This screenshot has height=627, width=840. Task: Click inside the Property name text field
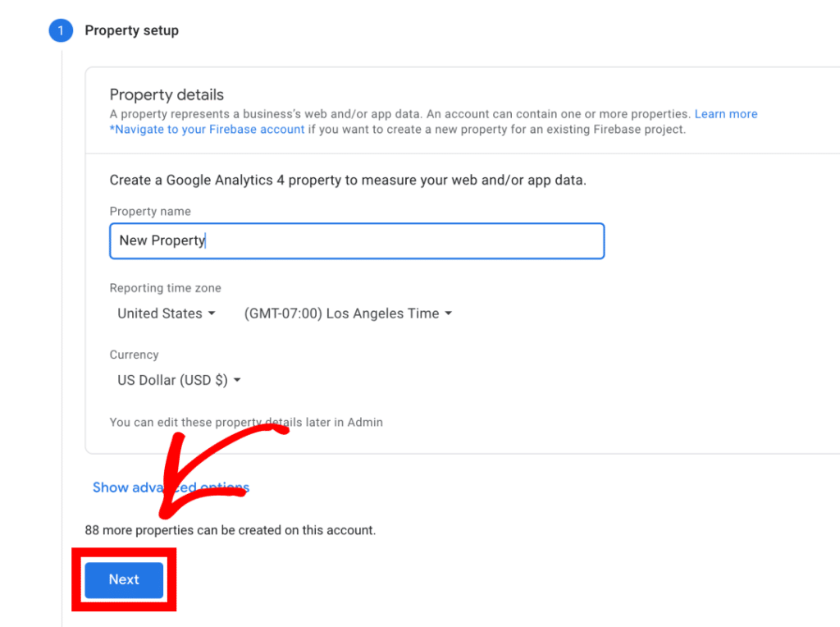[x=357, y=240]
